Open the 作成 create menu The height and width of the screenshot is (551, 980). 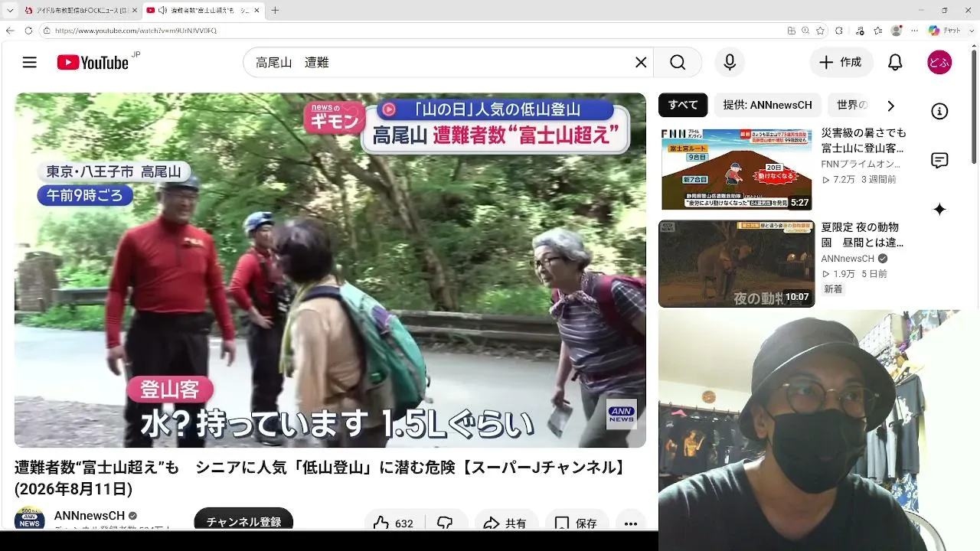point(841,63)
